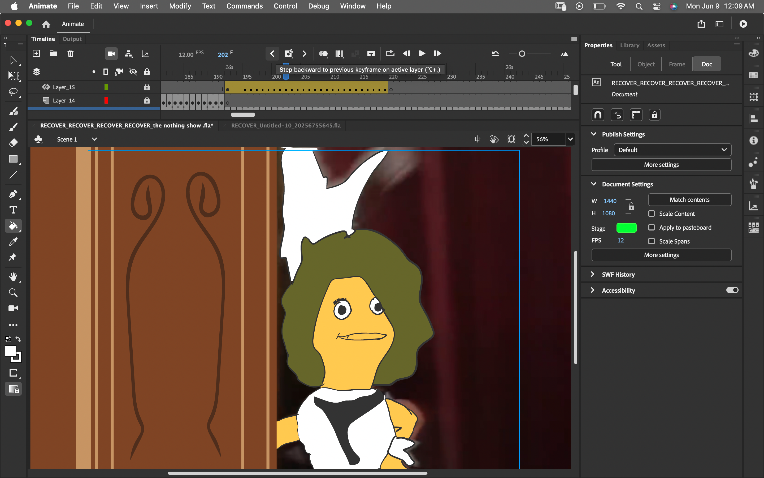Image resolution: width=764 pixels, height=478 pixels.
Task: Open the stage zoom percentage dropdown
Action: 571,139
